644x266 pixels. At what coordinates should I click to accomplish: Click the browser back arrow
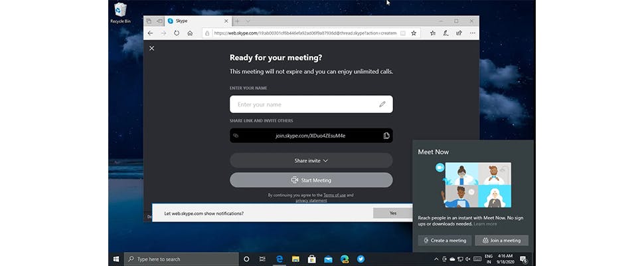150,33
